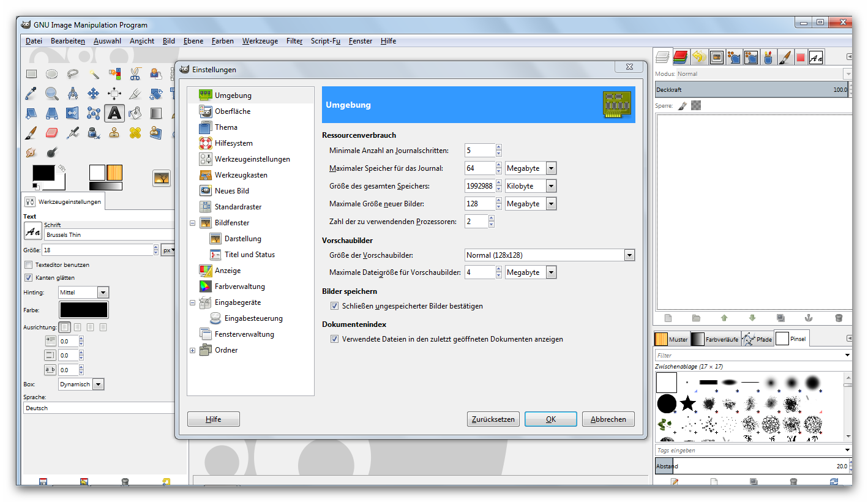Select the Alignment tool

114,94
